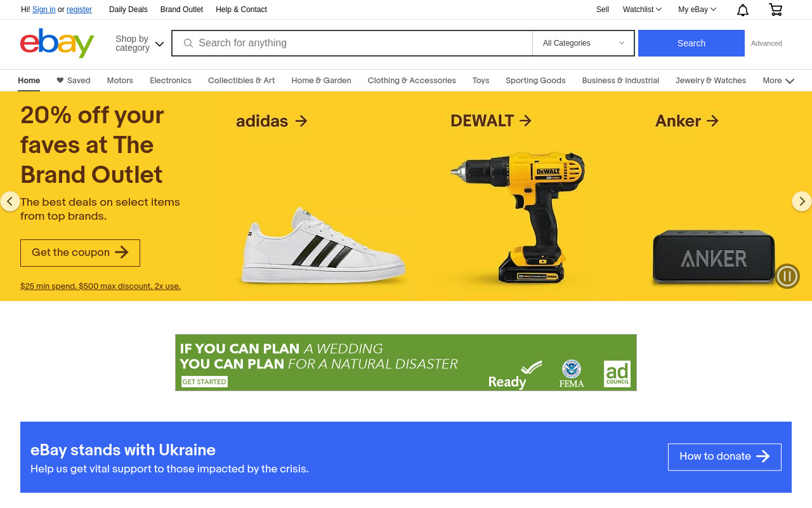Click the register link

click(79, 10)
